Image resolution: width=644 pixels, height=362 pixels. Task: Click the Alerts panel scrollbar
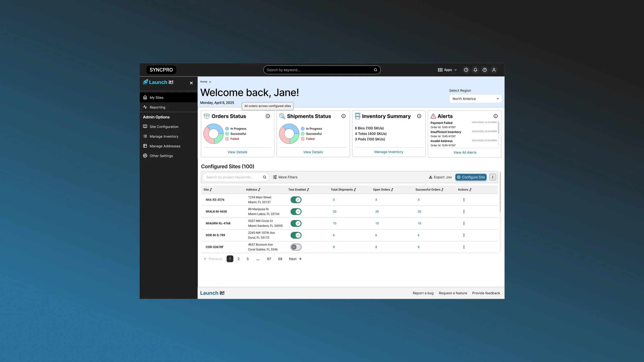(498, 128)
